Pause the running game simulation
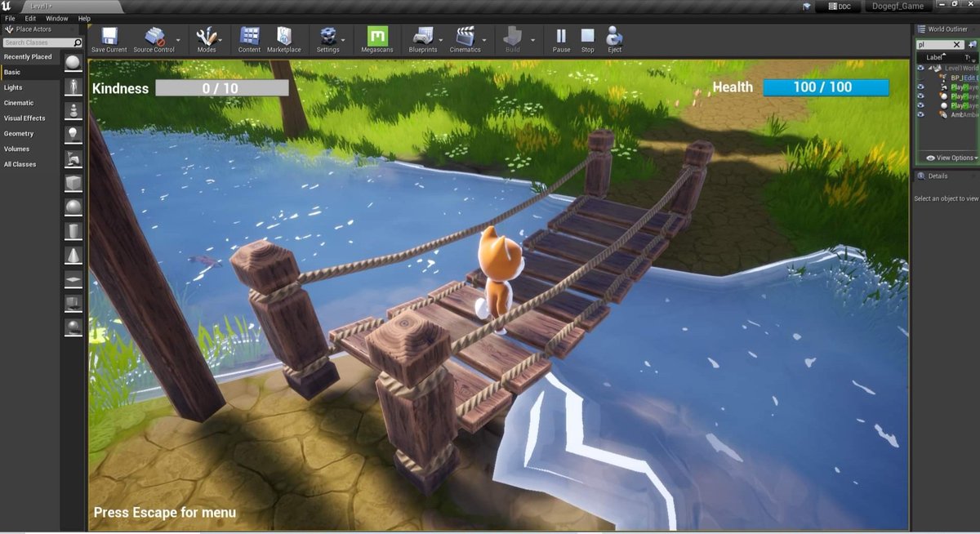The width and height of the screenshot is (980, 534). 561,35
